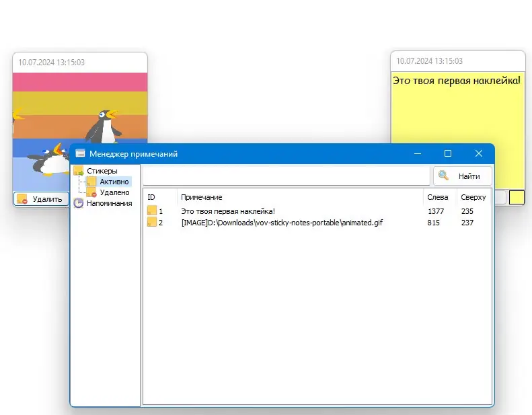Click the Удалить button on penguin sticker
The image size is (532, 415).
click(41, 199)
